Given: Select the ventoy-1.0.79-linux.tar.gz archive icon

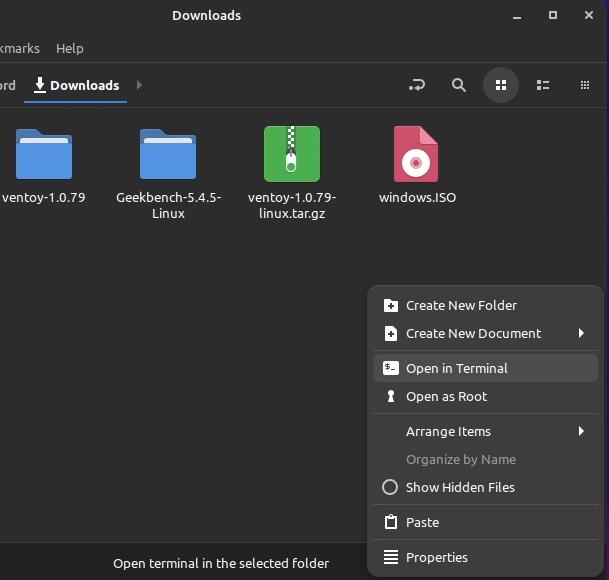Looking at the screenshot, I should (x=292, y=154).
